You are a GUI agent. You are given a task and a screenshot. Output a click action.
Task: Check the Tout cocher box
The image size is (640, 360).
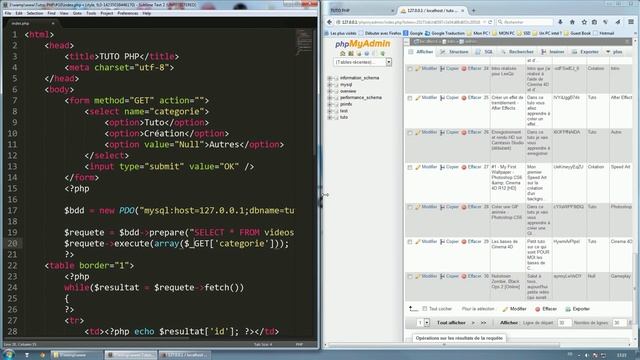click(425, 309)
